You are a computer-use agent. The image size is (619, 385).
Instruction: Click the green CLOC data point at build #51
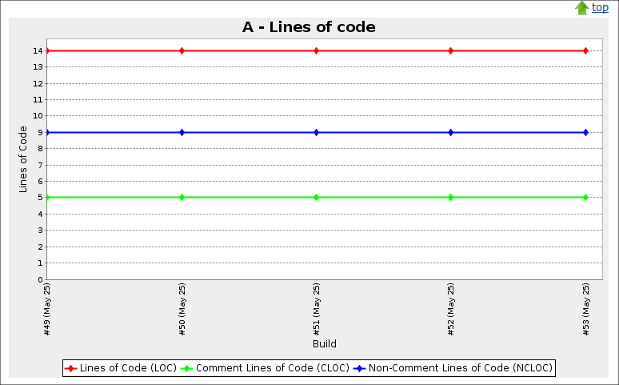point(316,197)
